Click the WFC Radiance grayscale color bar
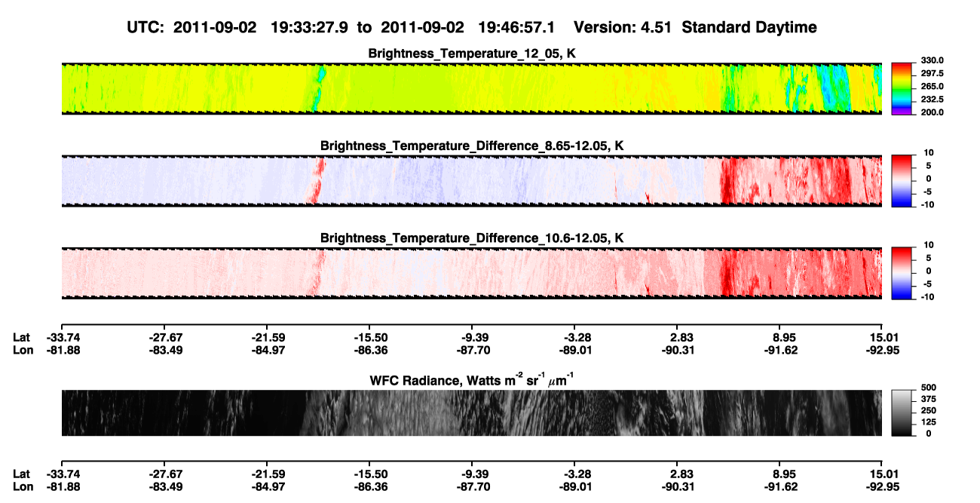980x503 pixels. pos(902,413)
